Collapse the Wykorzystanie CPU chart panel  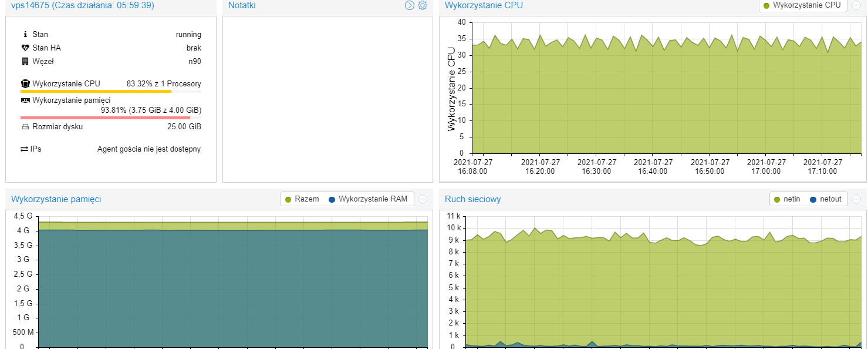pyautogui.click(x=857, y=5)
